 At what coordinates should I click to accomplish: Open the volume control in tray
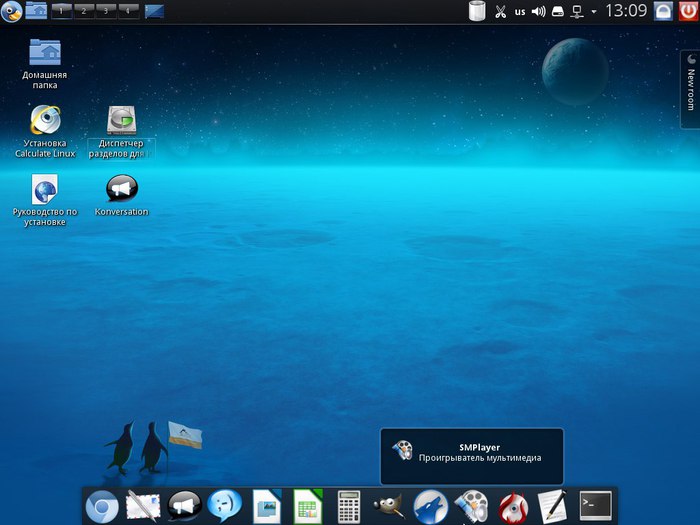(x=538, y=12)
